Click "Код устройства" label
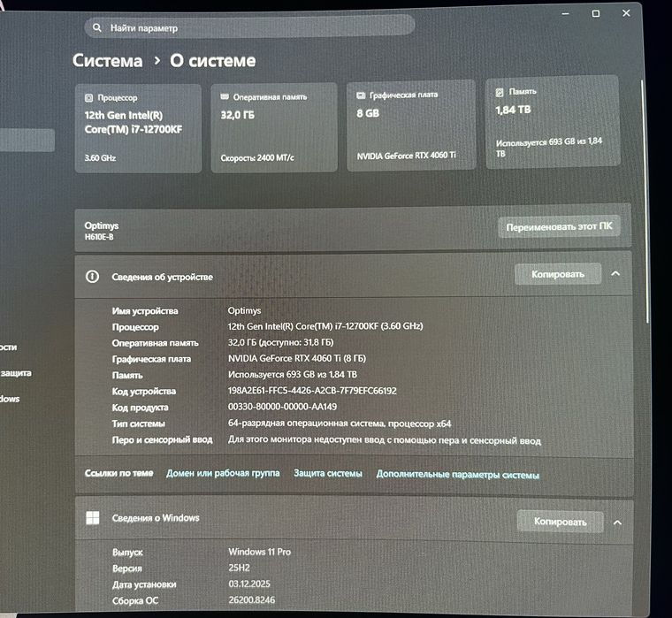672x618 pixels. [143, 392]
